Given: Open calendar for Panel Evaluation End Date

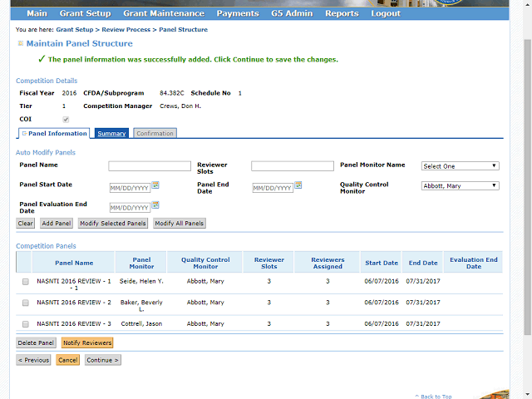Looking at the screenshot, I should [x=155, y=204].
